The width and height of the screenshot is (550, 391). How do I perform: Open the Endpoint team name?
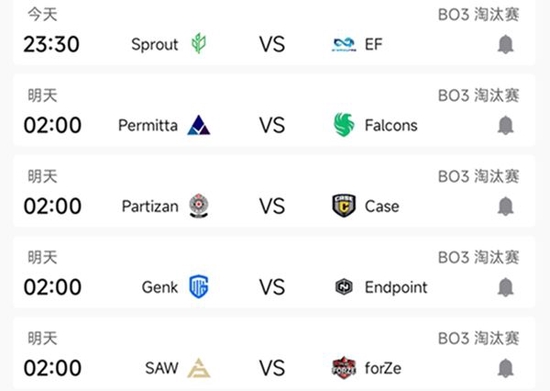click(x=396, y=288)
